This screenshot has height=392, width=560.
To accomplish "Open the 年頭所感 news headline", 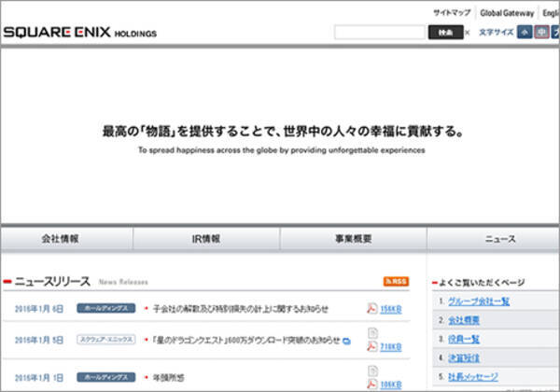I will [169, 378].
